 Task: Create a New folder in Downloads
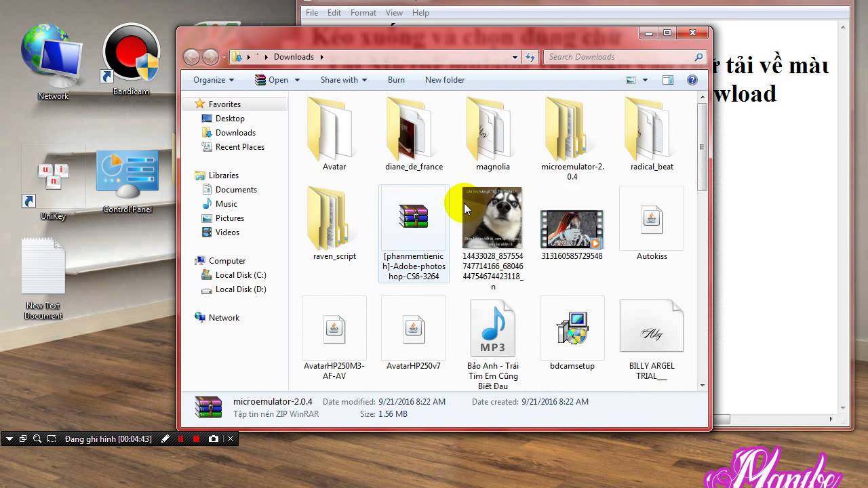click(x=445, y=80)
